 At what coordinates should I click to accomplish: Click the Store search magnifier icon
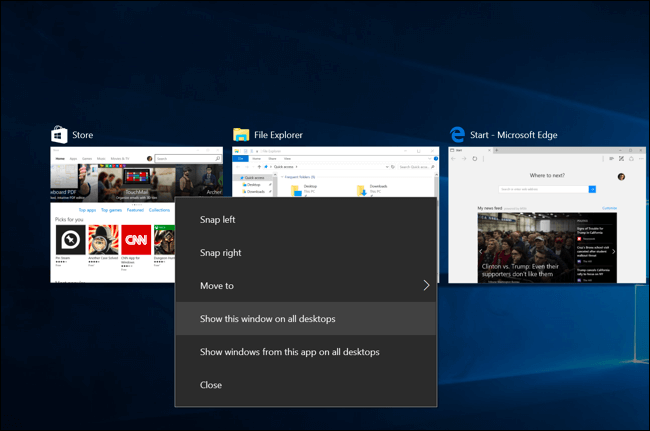pyautogui.click(x=218, y=158)
